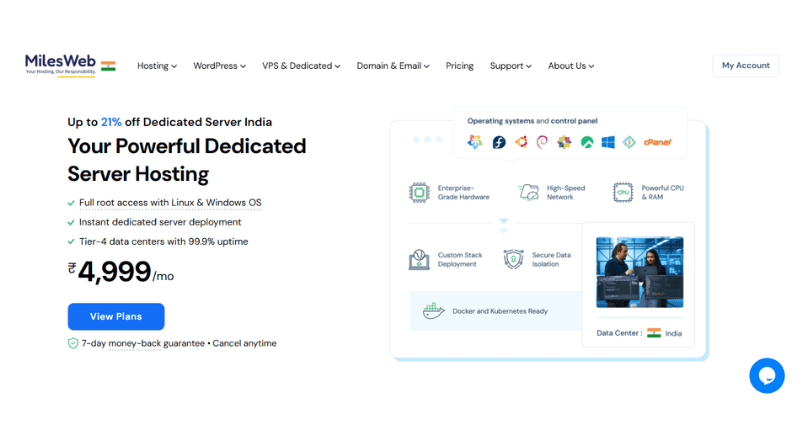Viewport: 800px width, 445px height.
Task: Click the Fedora OS icon
Action: point(499,142)
